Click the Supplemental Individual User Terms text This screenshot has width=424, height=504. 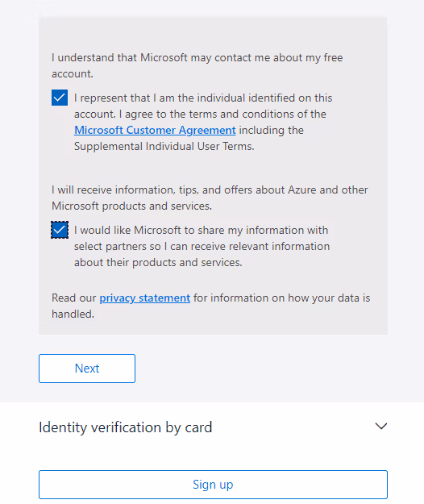click(x=164, y=147)
